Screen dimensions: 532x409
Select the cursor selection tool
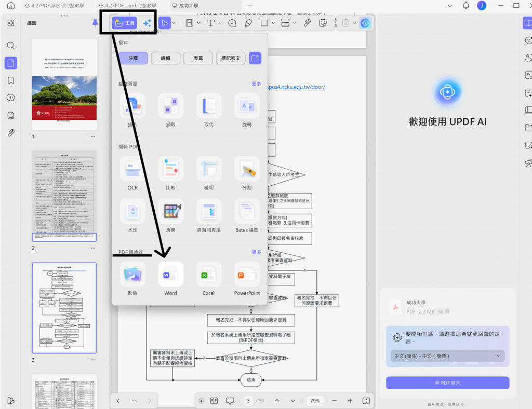pyautogui.click(x=165, y=23)
